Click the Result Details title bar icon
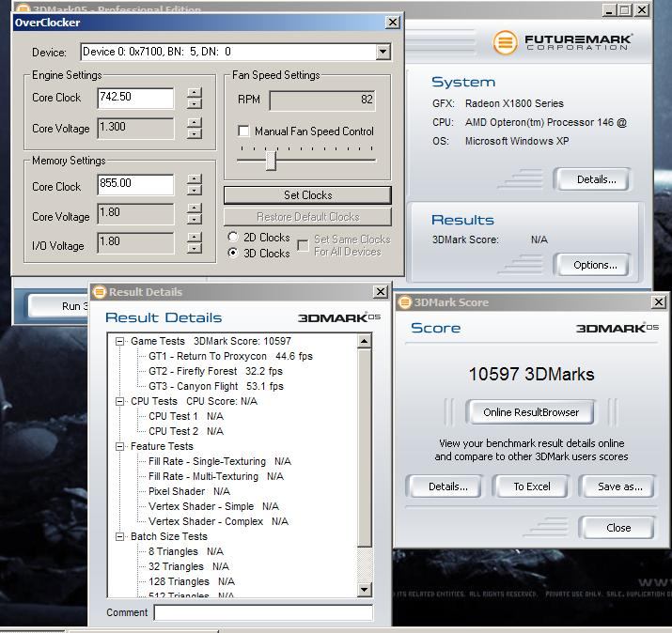Screen dimensions: 672x633 point(100,292)
